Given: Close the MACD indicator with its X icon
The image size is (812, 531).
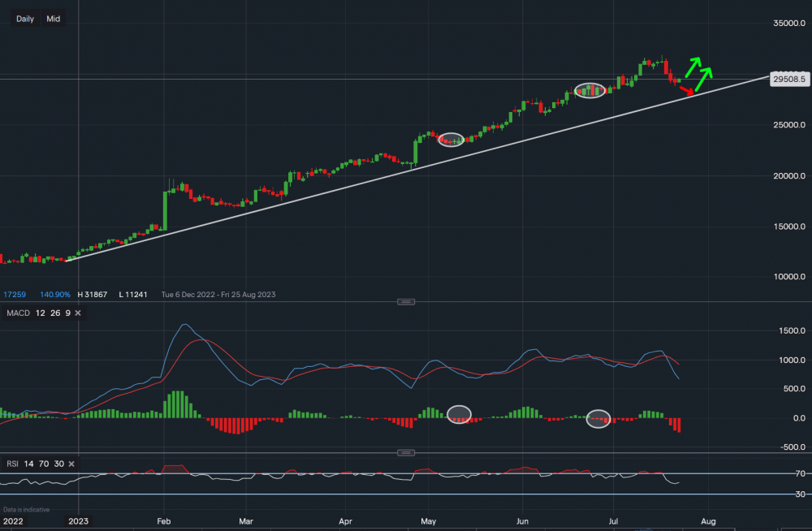Looking at the screenshot, I should click(78, 313).
